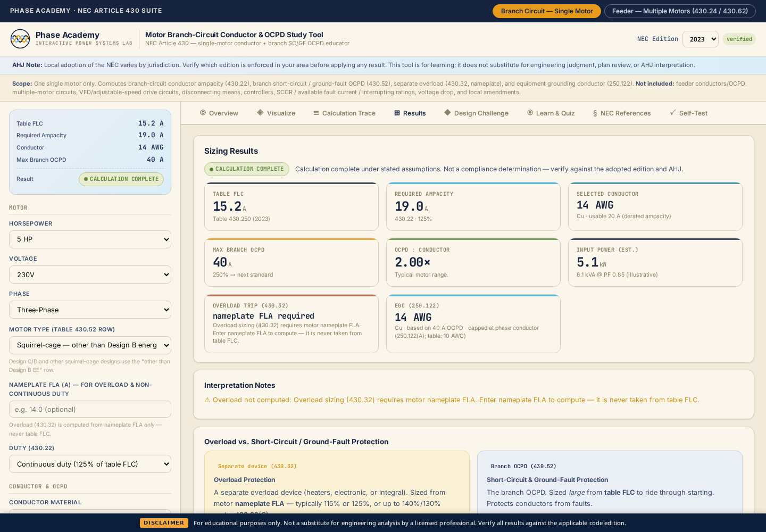Click the 'AHJ Note:' banner text
The width and height of the screenshot is (766, 532).
(x=27, y=65)
